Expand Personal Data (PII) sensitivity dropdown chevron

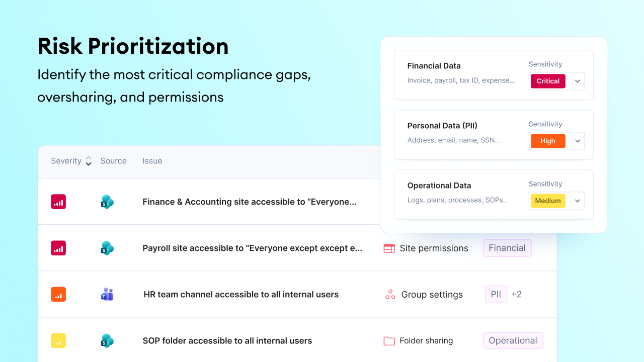(578, 141)
